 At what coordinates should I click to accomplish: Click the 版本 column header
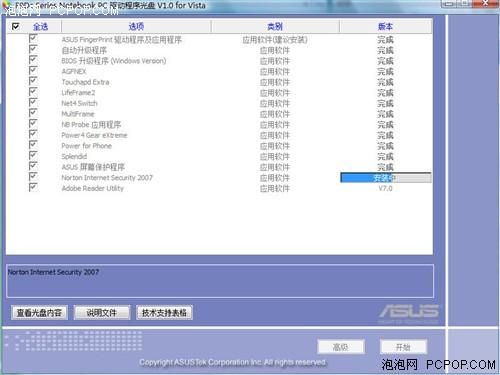(x=385, y=26)
